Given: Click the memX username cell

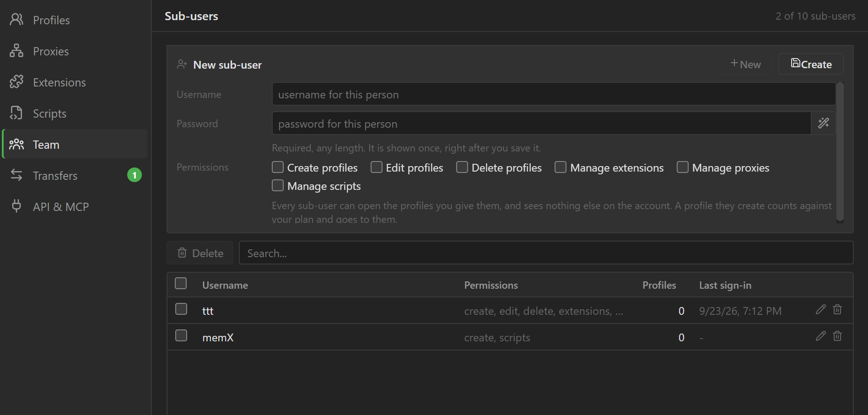Looking at the screenshot, I should 218,338.
